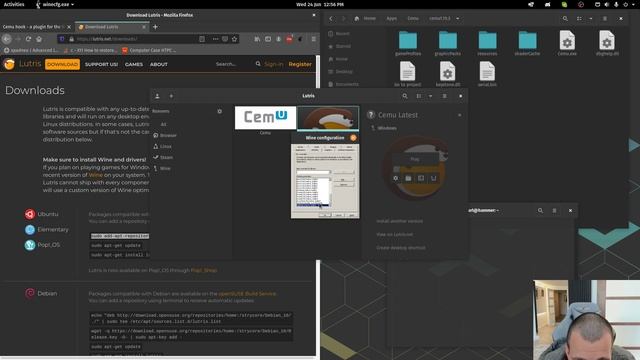
Task: Open the openSUSE Build Service link
Action: point(247,293)
